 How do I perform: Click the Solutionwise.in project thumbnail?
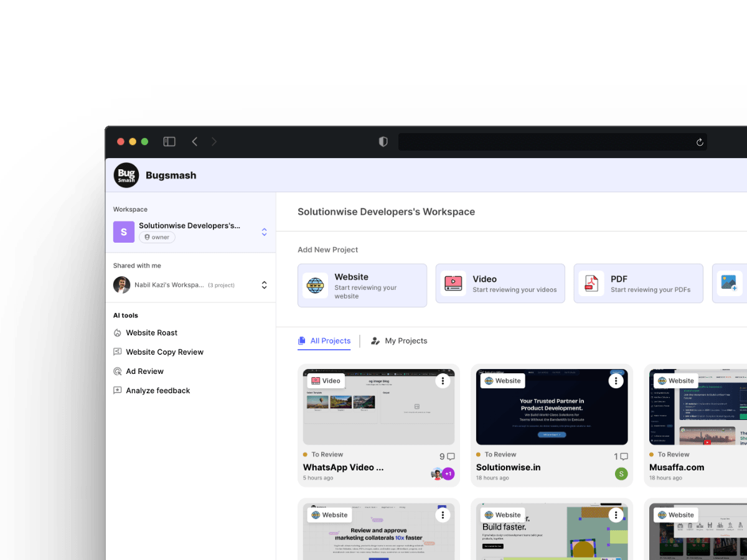[x=552, y=407]
